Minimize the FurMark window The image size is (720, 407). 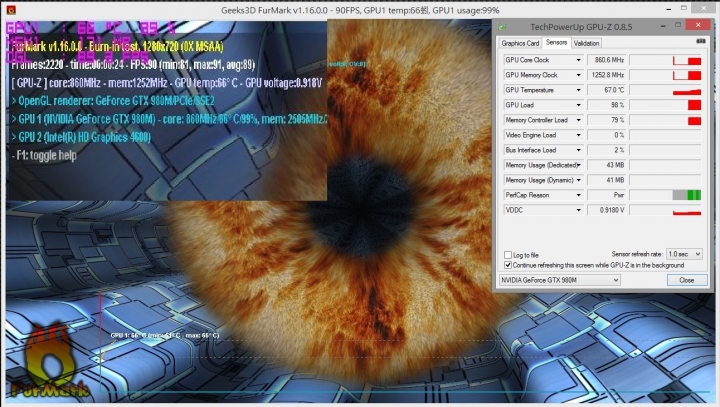669,9
